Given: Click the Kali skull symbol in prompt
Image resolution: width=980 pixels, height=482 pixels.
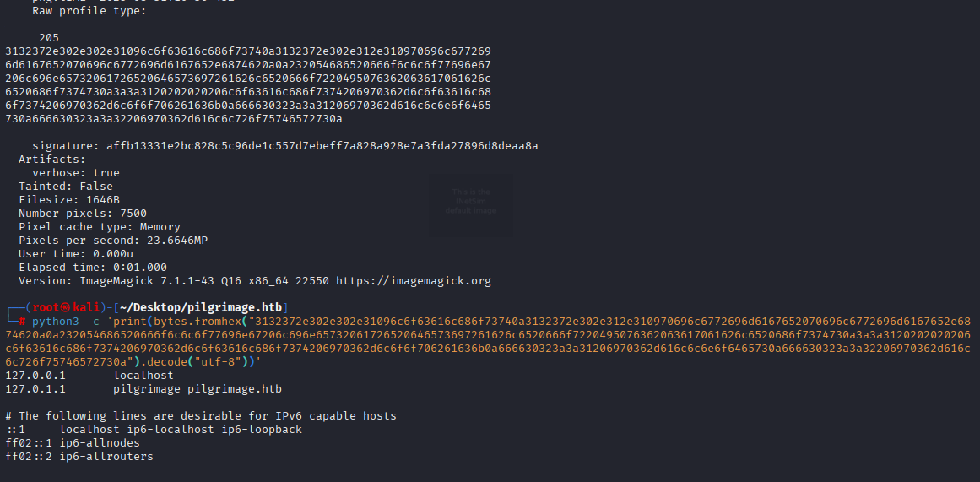Looking at the screenshot, I should pos(66,307).
